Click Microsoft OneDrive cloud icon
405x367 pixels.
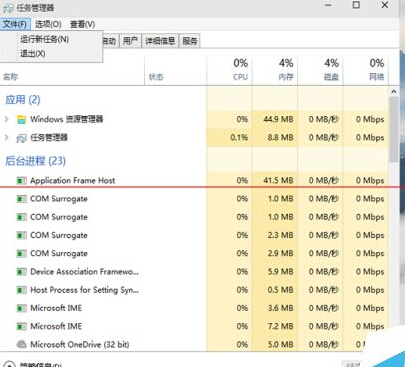[x=21, y=344]
